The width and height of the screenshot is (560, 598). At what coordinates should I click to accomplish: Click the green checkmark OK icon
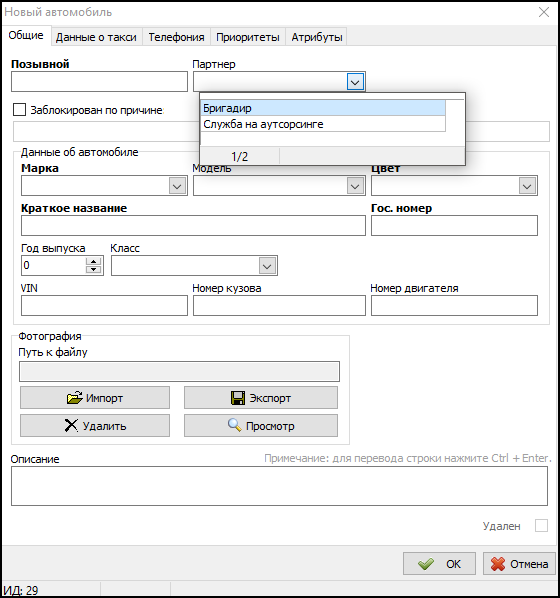tap(426, 564)
